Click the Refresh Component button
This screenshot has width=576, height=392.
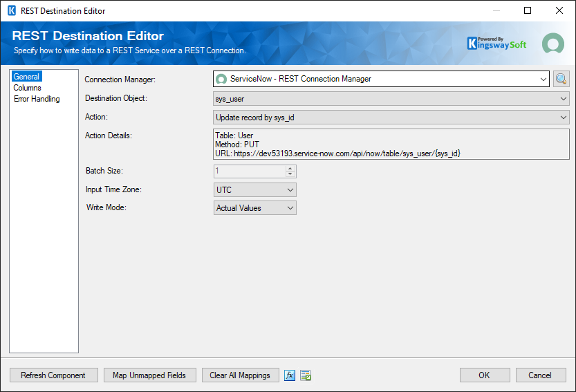[x=54, y=375]
